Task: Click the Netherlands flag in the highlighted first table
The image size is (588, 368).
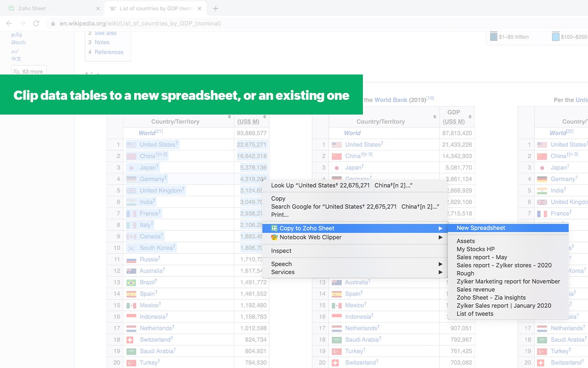Action: tap(131, 328)
